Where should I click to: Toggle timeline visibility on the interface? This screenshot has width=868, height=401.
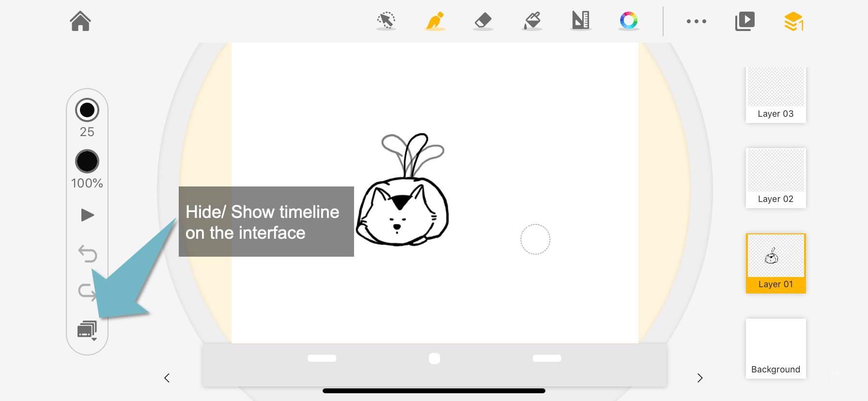(87, 330)
